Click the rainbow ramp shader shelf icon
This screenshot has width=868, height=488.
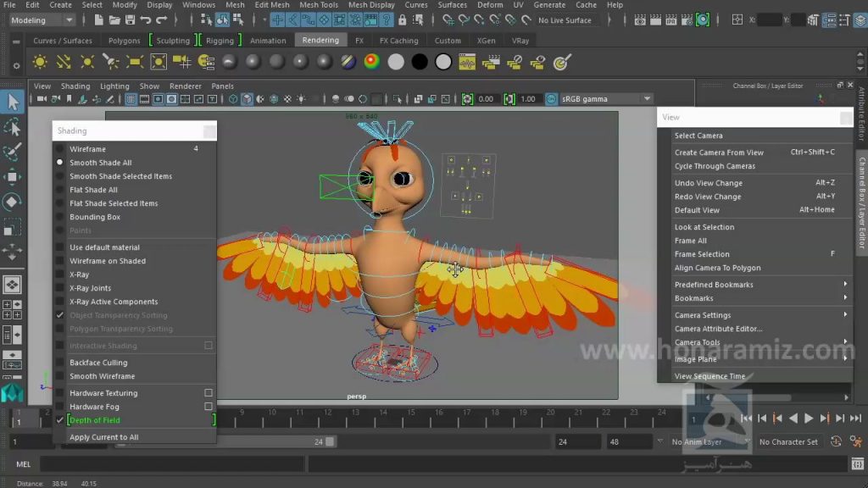[372, 62]
